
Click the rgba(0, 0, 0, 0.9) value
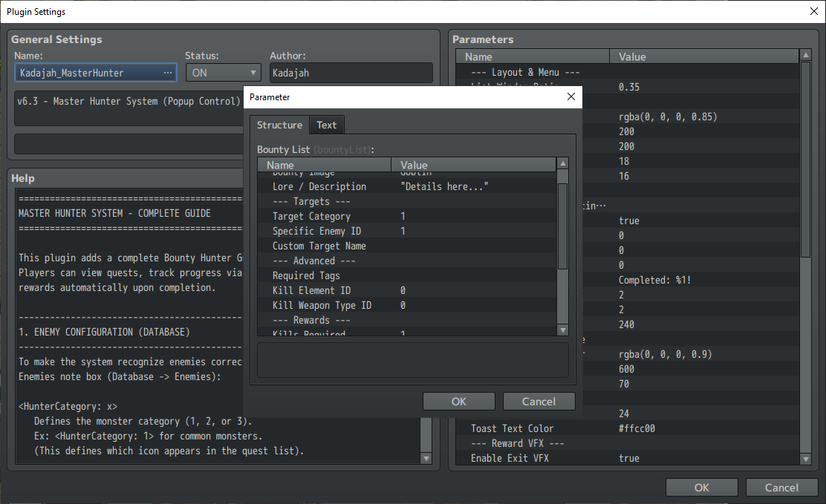(665, 354)
